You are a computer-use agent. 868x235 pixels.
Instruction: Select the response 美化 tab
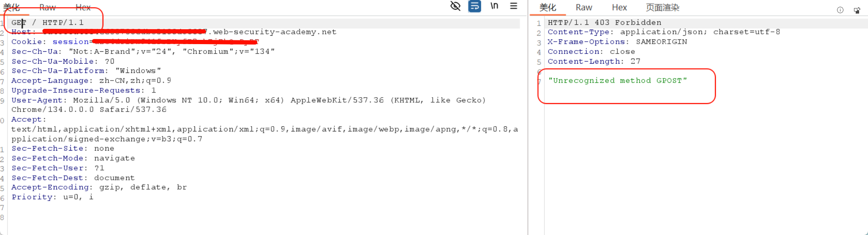click(x=548, y=8)
